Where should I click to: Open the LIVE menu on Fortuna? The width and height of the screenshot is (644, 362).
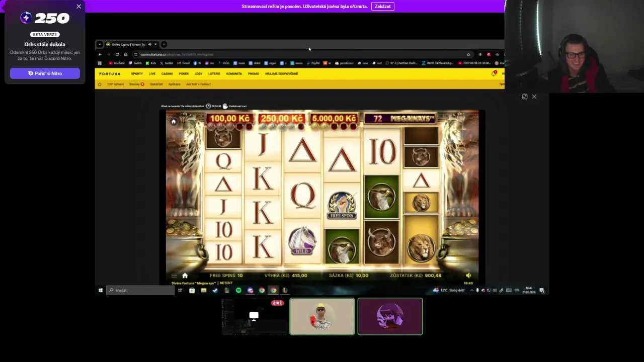152,74
